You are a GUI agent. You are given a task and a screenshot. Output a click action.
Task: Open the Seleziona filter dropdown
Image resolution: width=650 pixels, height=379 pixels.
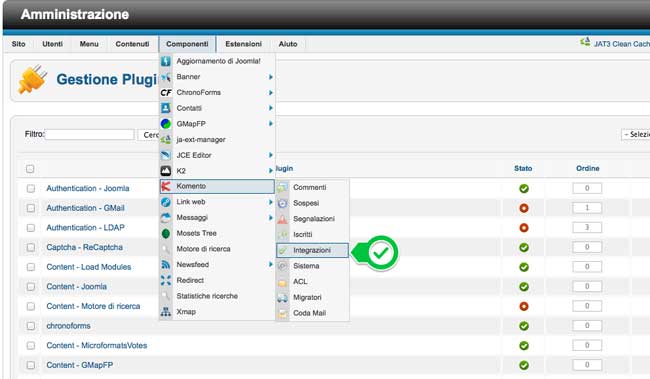click(x=635, y=135)
